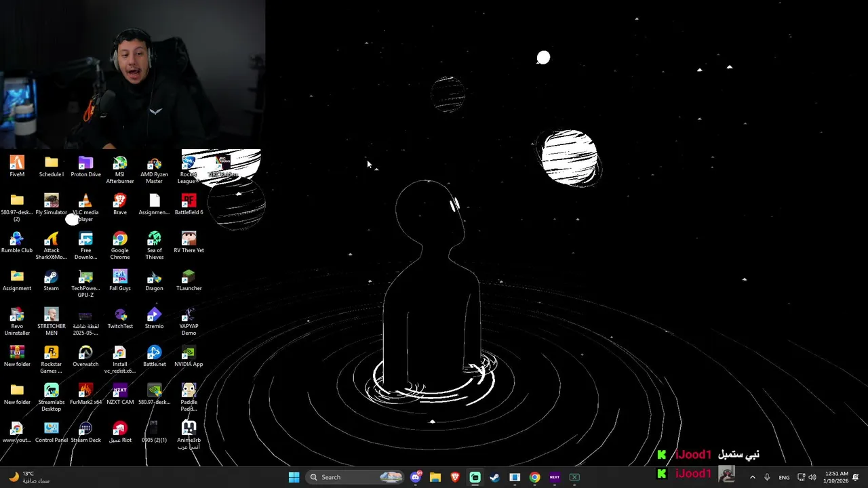Open Overwatch shortcut
The width and height of the screenshot is (868, 488).
coord(85,356)
